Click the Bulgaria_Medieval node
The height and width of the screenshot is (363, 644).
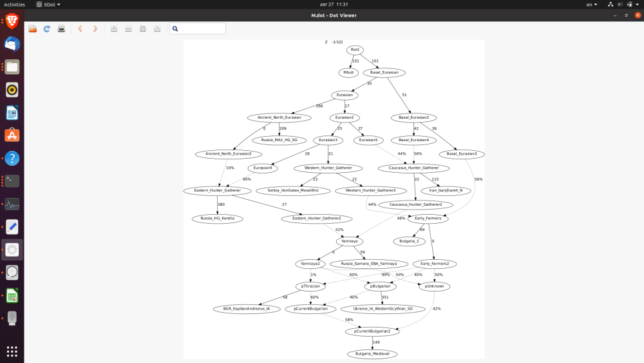[x=372, y=353]
